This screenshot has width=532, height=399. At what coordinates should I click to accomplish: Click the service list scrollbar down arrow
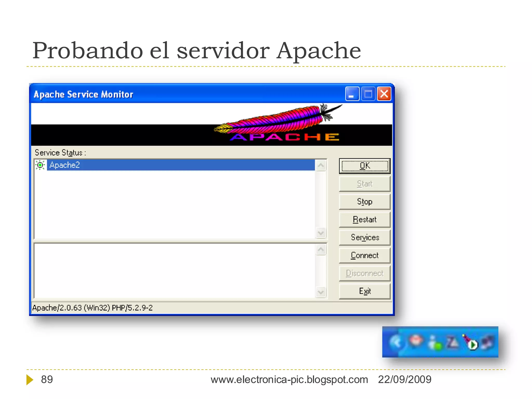click(x=321, y=233)
